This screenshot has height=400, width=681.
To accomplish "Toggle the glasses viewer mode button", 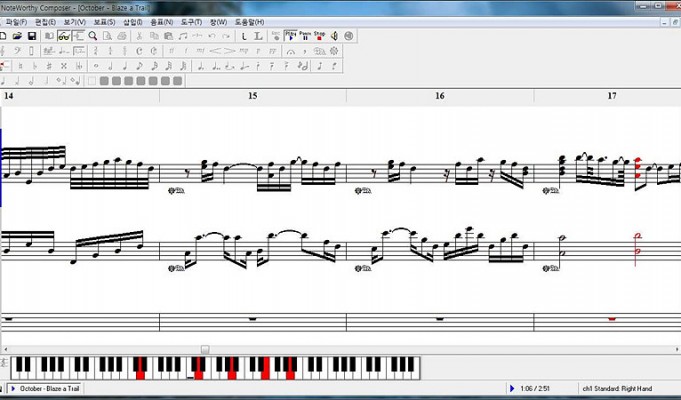I will tap(64, 36).
